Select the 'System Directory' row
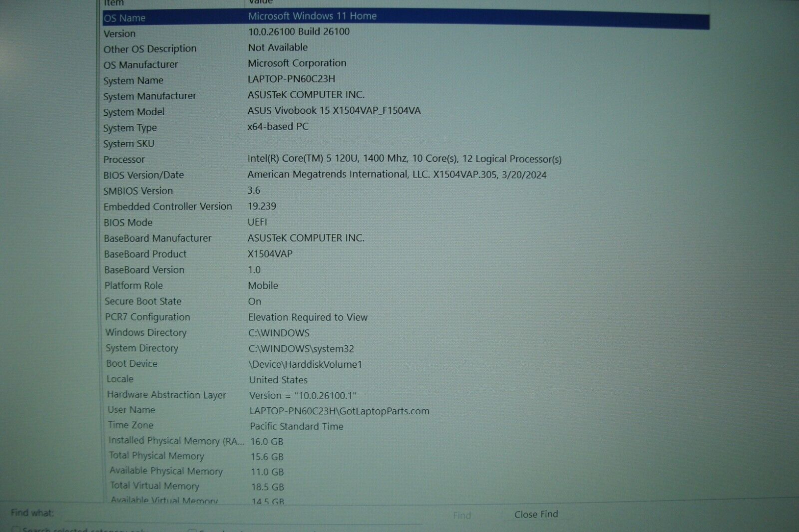The image size is (799, 532). [142, 348]
